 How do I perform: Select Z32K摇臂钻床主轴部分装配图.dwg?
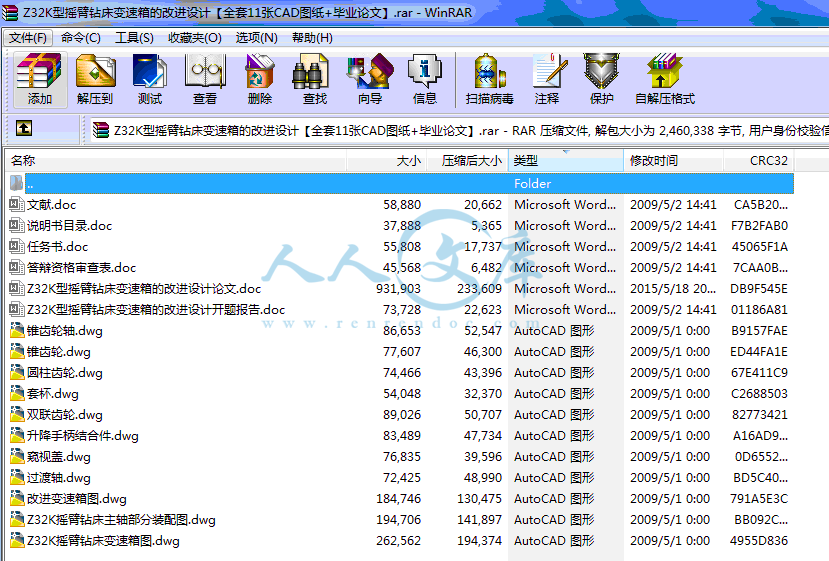click(x=121, y=520)
